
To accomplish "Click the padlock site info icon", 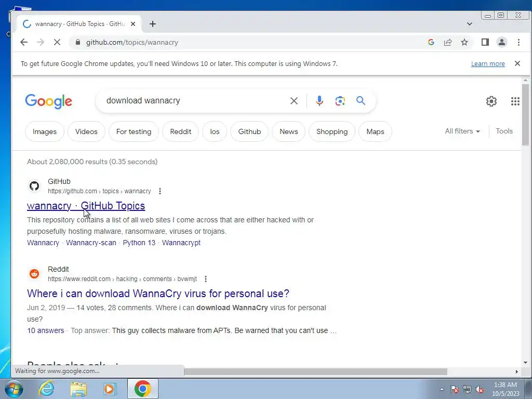I will coord(78,42).
